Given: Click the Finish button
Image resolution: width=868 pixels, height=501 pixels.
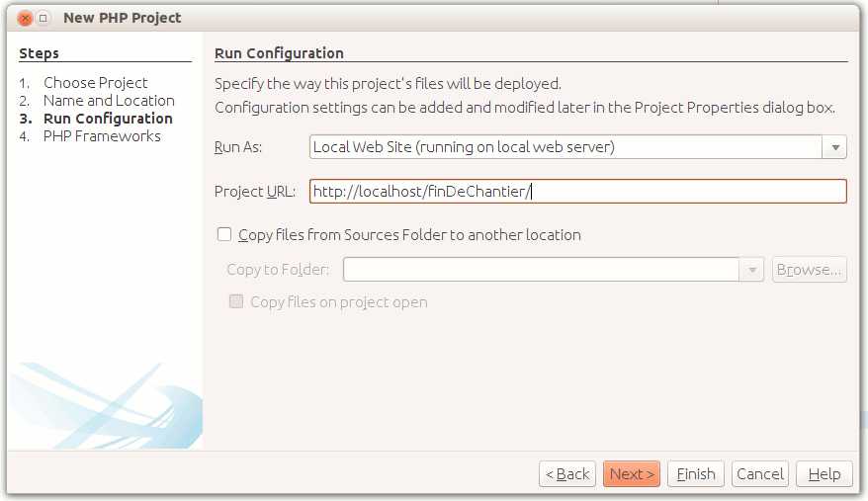Looking at the screenshot, I should (696, 474).
